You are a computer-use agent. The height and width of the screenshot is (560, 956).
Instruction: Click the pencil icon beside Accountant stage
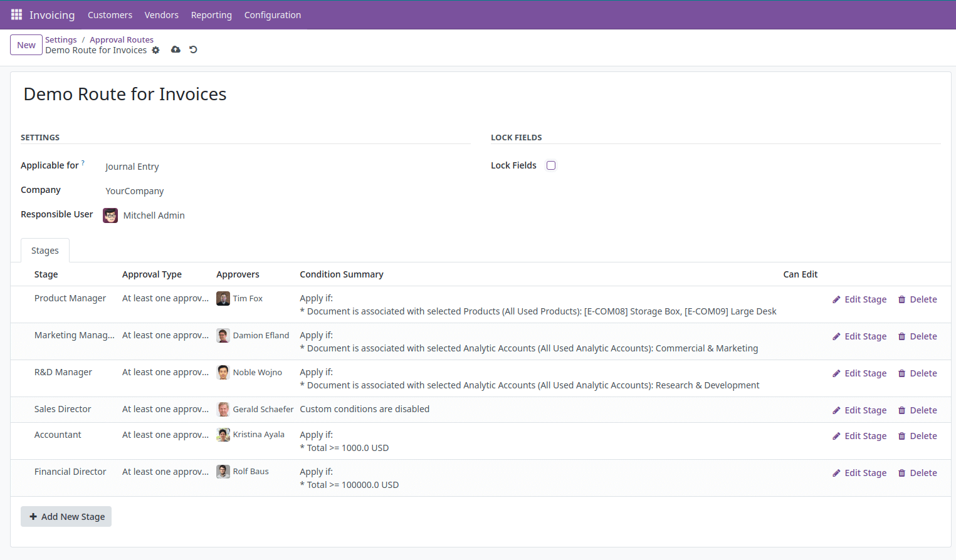836,435
